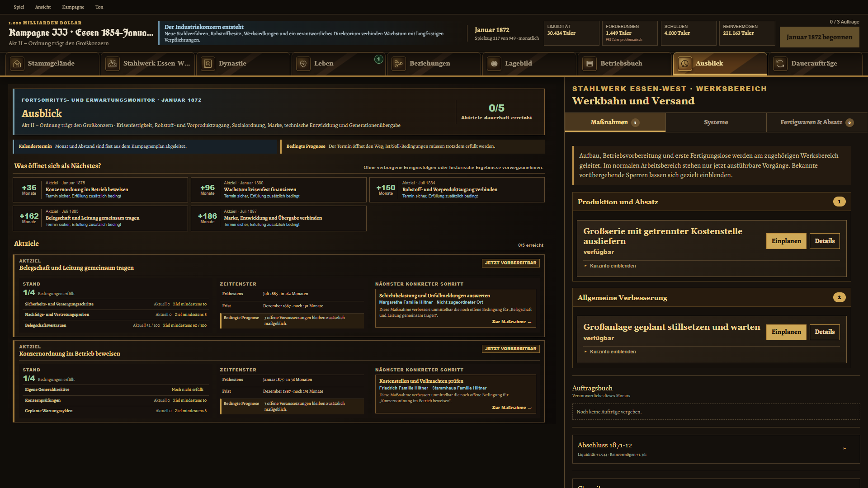Select the Stahlwerk Essen-West factory icon
The image size is (868, 488).
coord(113,64)
